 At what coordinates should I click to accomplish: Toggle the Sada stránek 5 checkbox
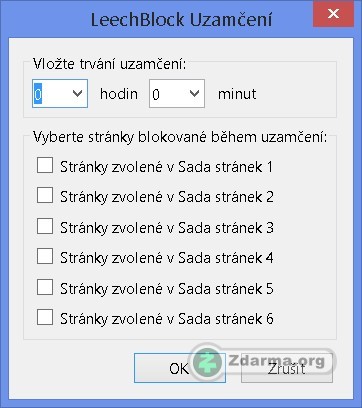pyautogui.click(x=45, y=287)
